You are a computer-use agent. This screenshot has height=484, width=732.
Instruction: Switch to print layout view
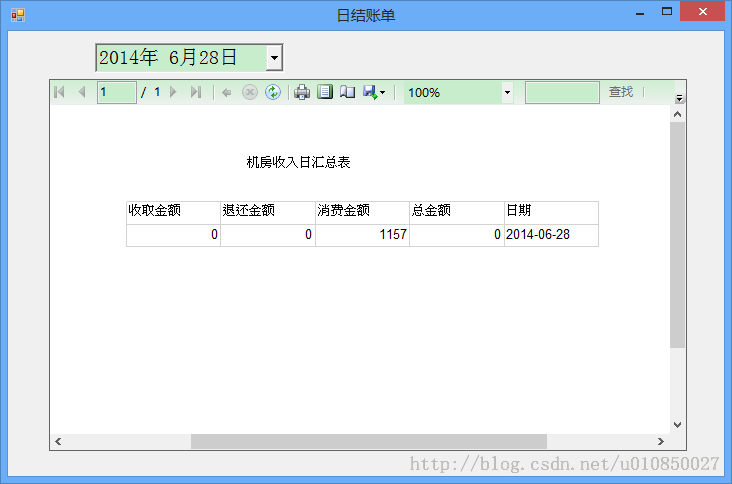point(325,92)
